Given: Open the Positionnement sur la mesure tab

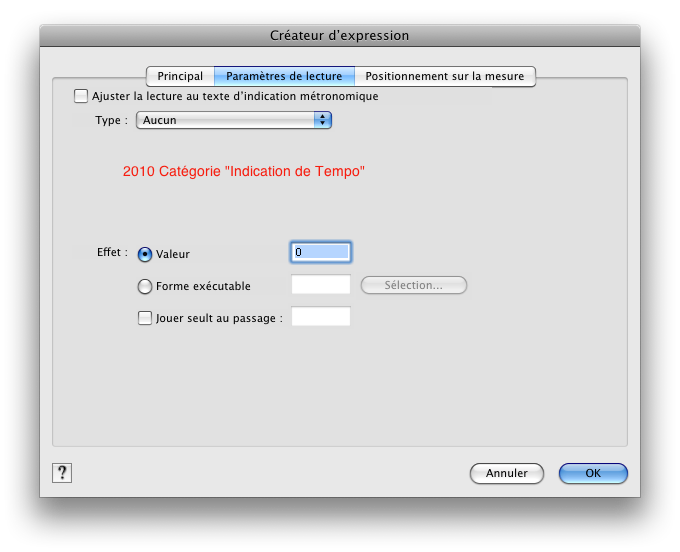Looking at the screenshot, I should [x=444, y=76].
